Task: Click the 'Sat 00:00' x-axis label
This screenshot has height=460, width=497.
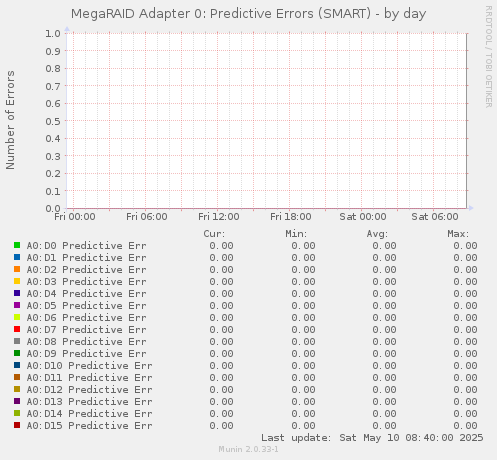Action: (363, 217)
